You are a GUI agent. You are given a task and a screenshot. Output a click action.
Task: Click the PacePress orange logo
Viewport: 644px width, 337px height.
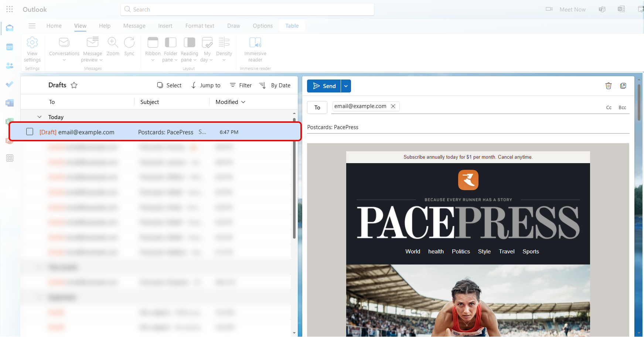pyautogui.click(x=468, y=180)
